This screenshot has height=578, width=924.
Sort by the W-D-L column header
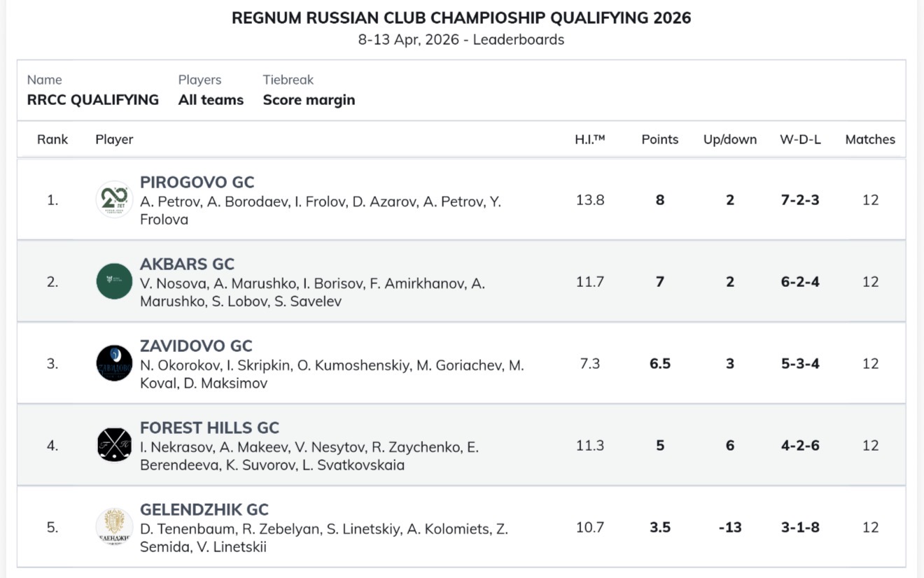800,139
